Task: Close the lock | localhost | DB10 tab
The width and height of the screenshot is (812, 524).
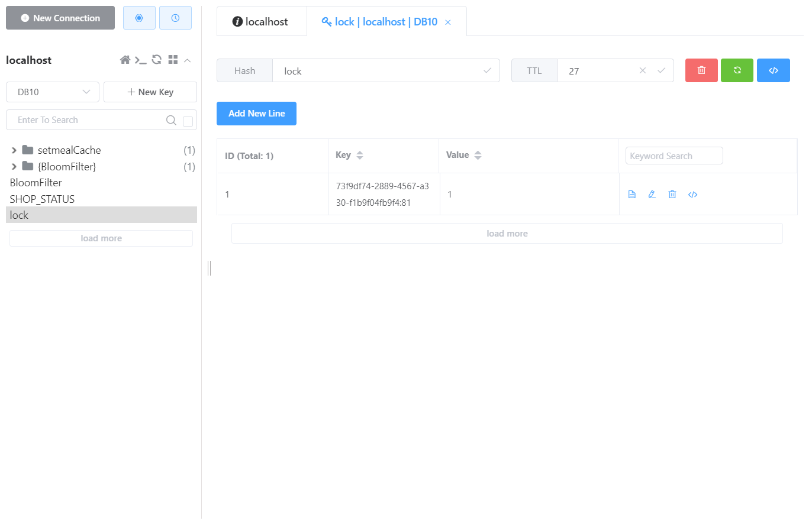Action: coord(448,22)
